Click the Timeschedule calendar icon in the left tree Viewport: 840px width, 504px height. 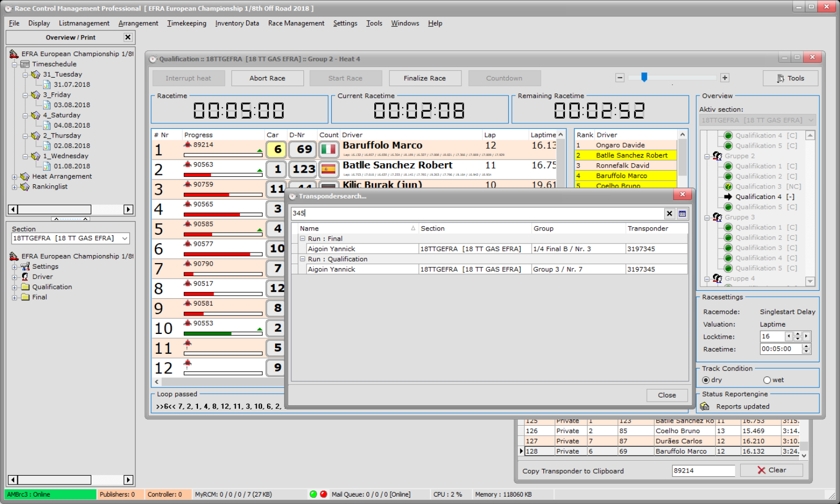[25, 64]
